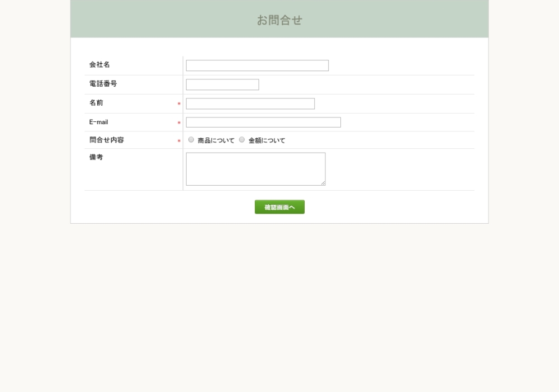Viewport: 559px width, 392px height.
Task: Click the red asterisk beside 名前
Action: (179, 104)
